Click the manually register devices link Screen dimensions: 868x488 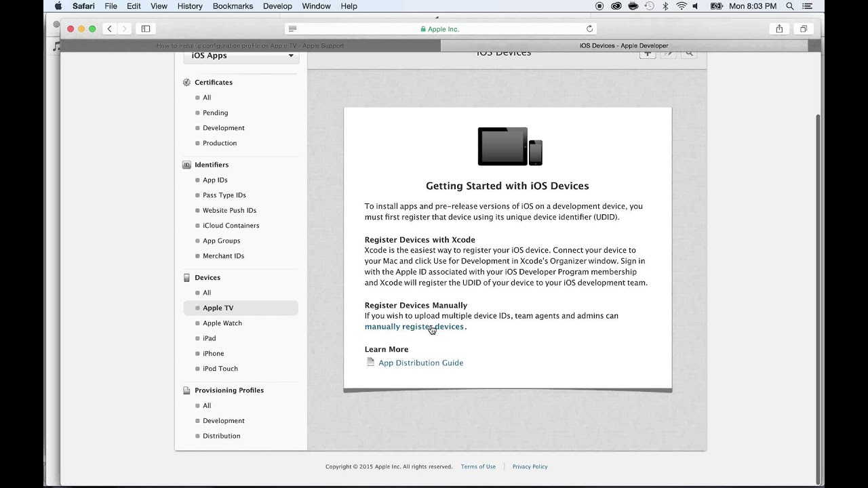tap(414, 327)
